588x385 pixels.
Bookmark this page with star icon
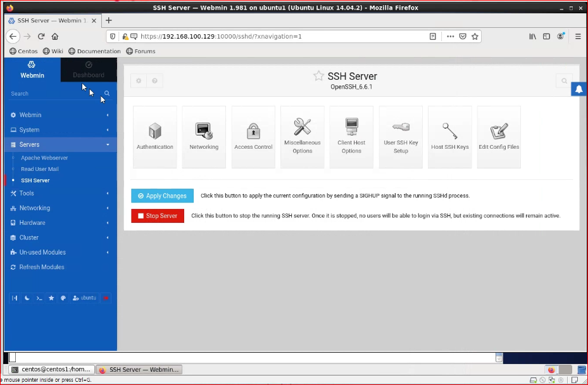(475, 36)
